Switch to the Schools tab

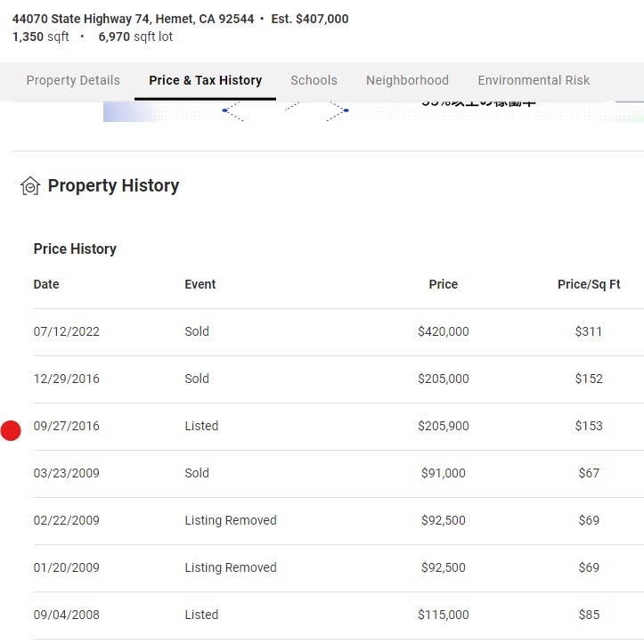pos(314,80)
